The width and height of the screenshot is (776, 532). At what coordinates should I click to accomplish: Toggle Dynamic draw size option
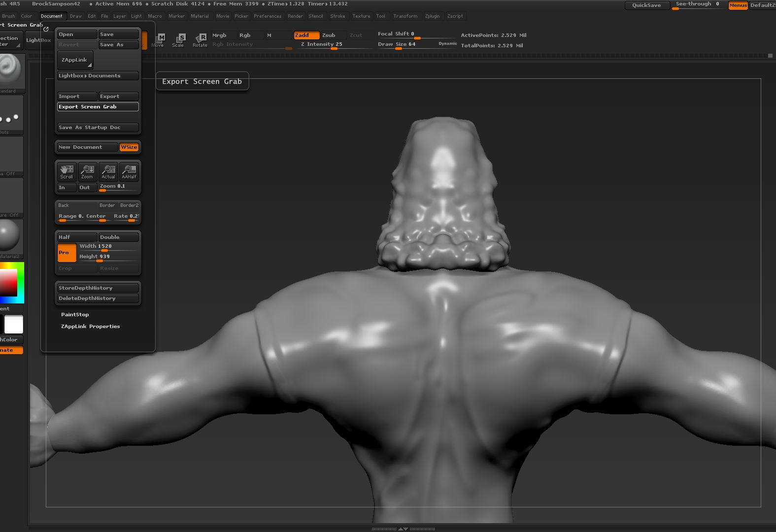447,44
